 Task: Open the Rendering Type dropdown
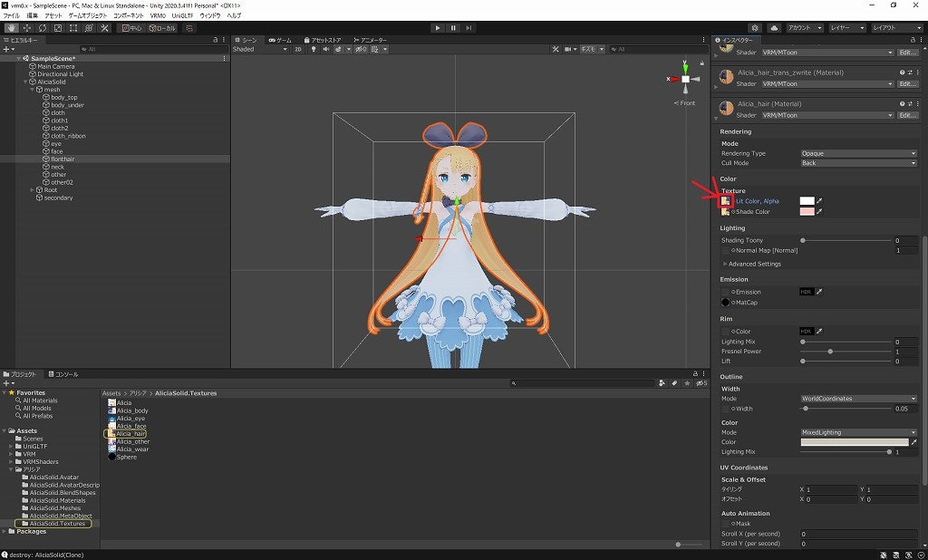click(x=858, y=153)
